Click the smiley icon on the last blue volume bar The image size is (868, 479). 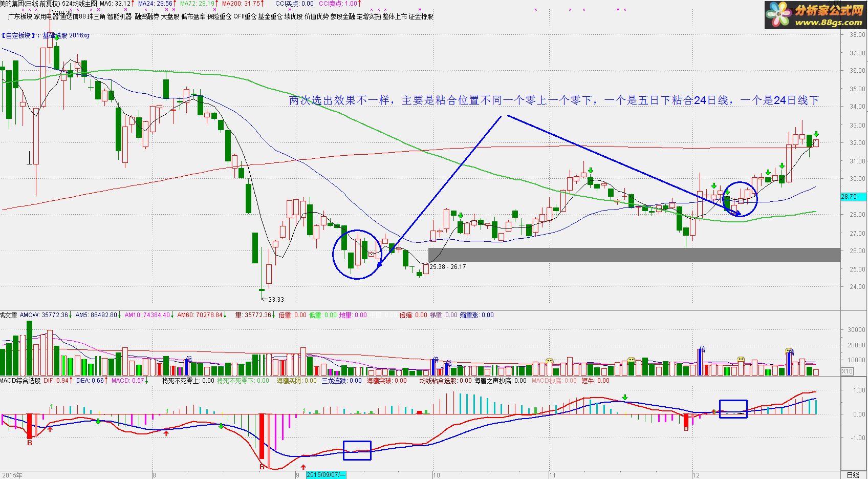(789, 351)
